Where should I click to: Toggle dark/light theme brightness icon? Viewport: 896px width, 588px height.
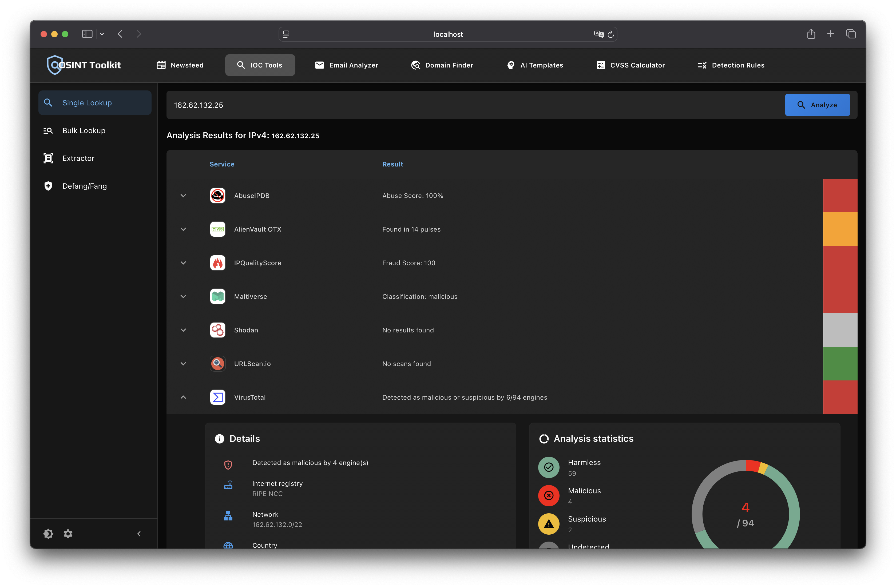coord(48,534)
